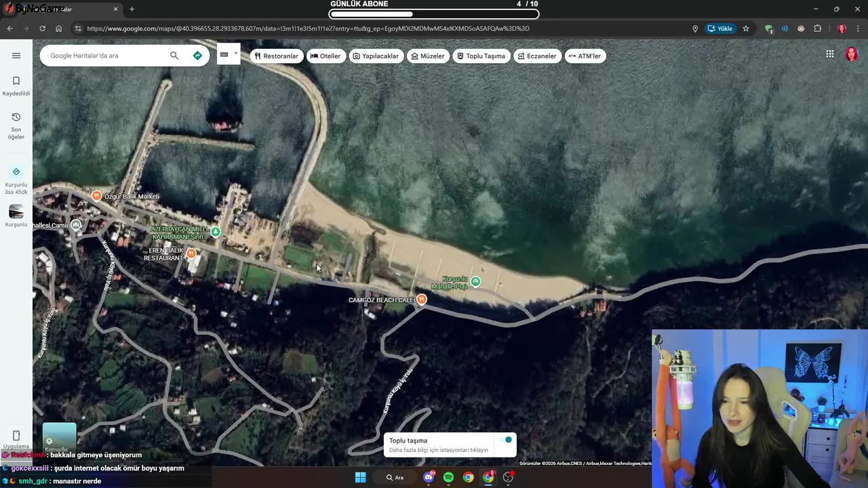
Task: Open the Google apps grid
Action: pyautogui.click(x=830, y=54)
